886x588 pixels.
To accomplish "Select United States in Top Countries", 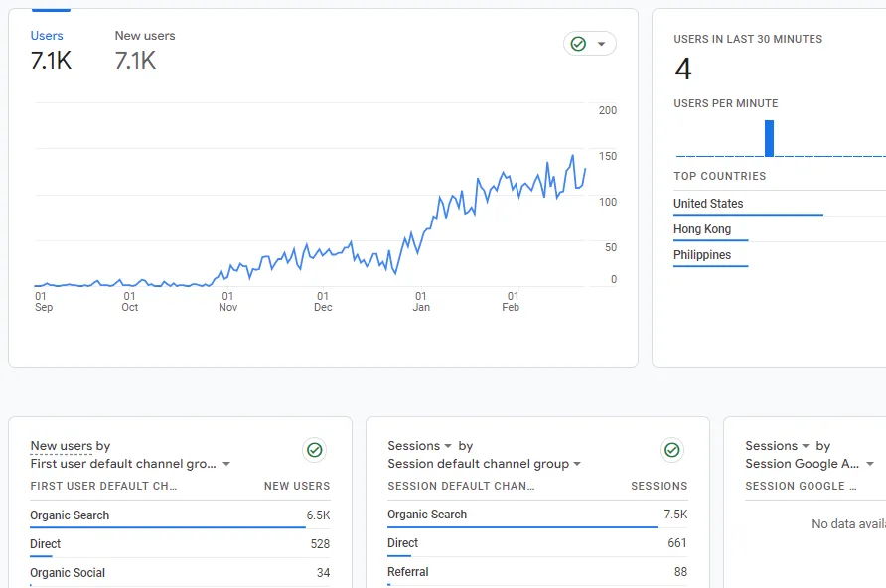I will [708, 204].
